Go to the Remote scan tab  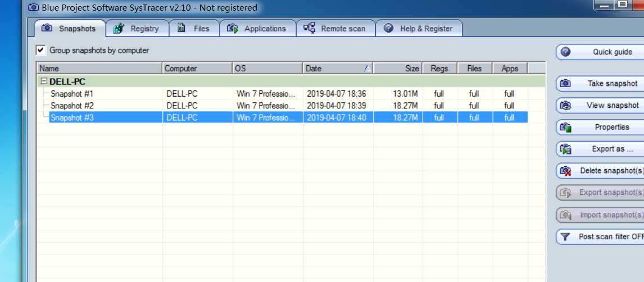click(335, 28)
